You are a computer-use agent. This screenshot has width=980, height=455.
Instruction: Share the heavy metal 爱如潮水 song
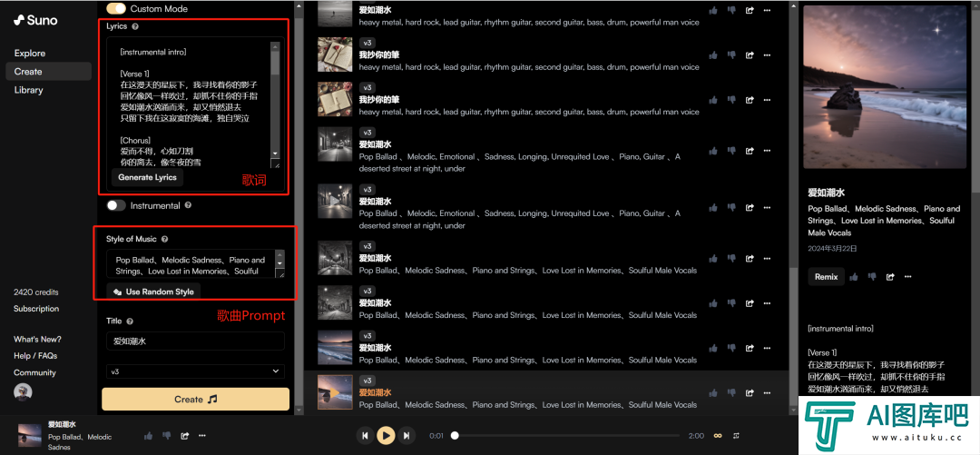pos(750,11)
